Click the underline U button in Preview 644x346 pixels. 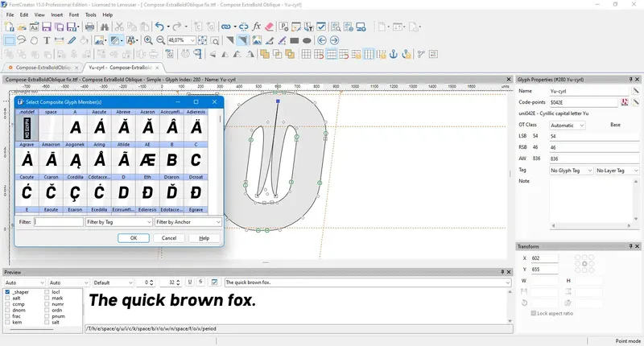pyautogui.click(x=190, y=282)
